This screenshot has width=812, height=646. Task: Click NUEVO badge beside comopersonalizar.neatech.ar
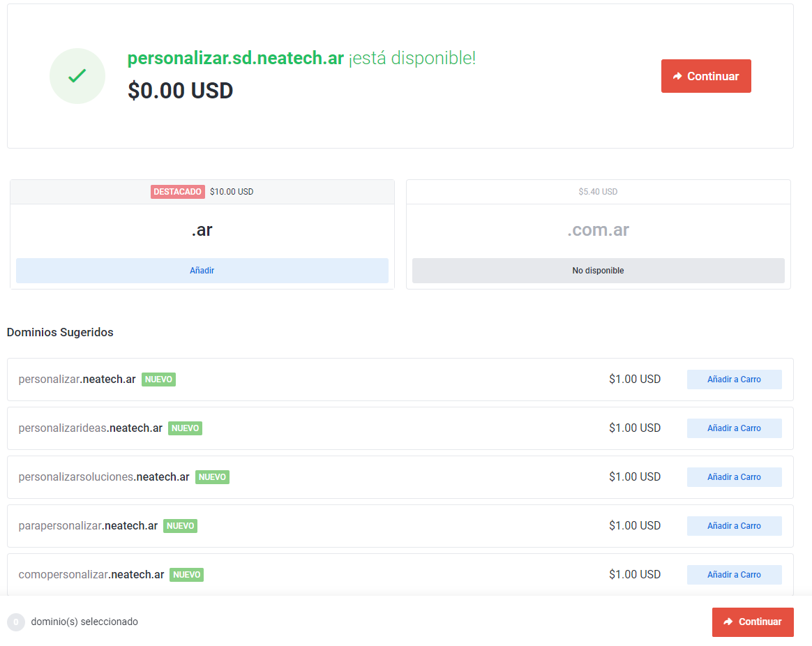point(186,575)
